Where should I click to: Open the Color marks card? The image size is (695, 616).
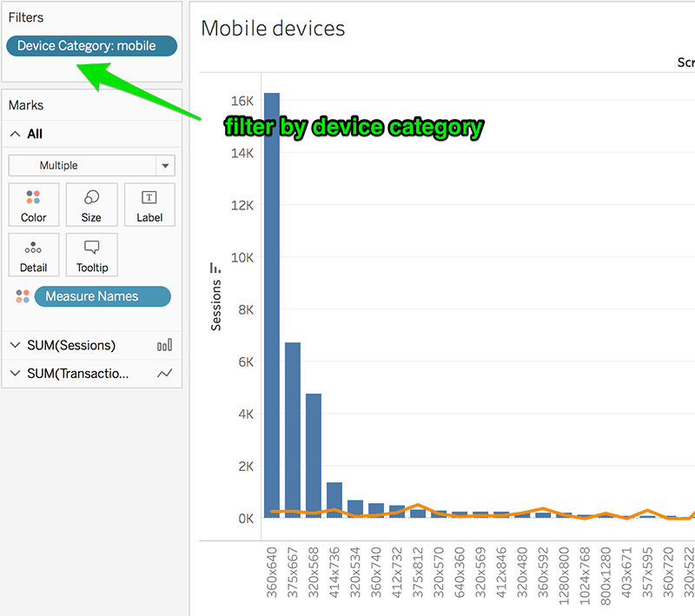(34, 205)
